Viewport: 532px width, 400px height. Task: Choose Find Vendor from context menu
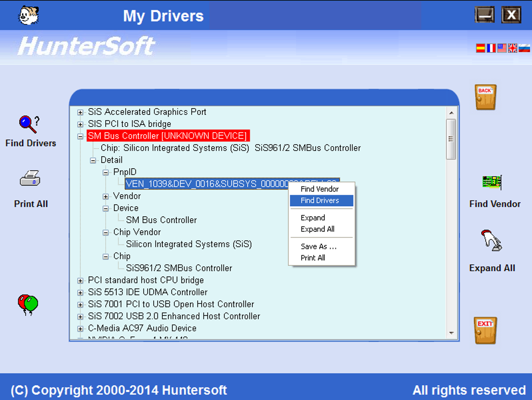point(321,189)
